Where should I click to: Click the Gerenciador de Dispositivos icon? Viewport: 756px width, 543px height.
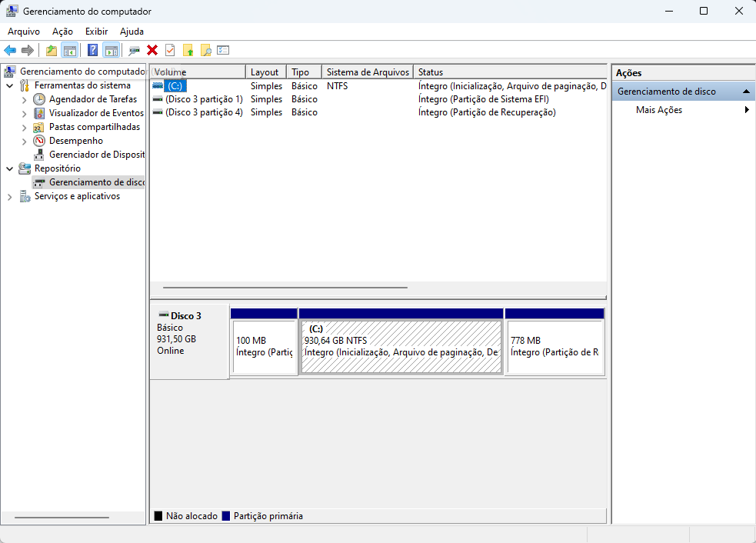pyautogui.click(x=39, y=155)
